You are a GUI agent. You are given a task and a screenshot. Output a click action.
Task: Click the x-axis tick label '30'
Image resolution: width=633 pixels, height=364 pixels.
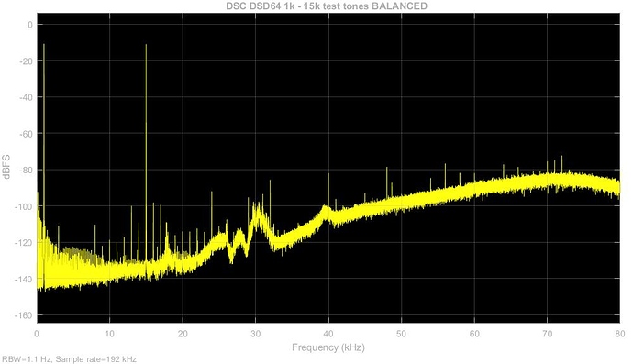[256, 334]
